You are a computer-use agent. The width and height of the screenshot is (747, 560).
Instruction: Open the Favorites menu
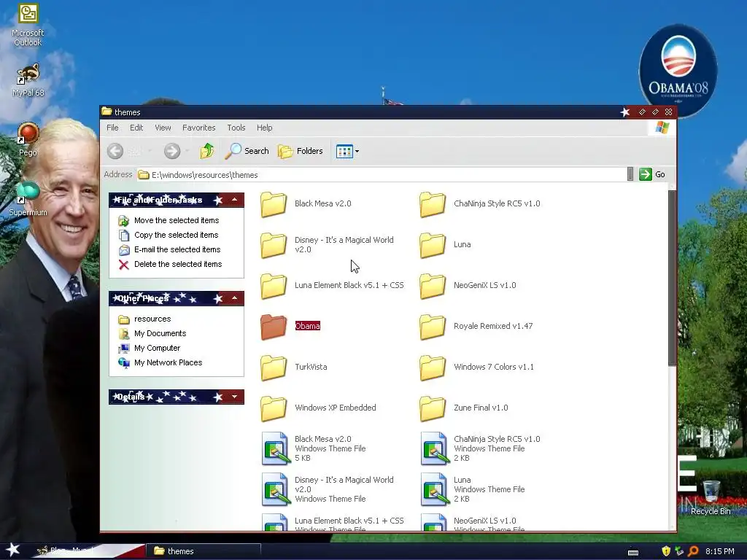click(198, 128)
